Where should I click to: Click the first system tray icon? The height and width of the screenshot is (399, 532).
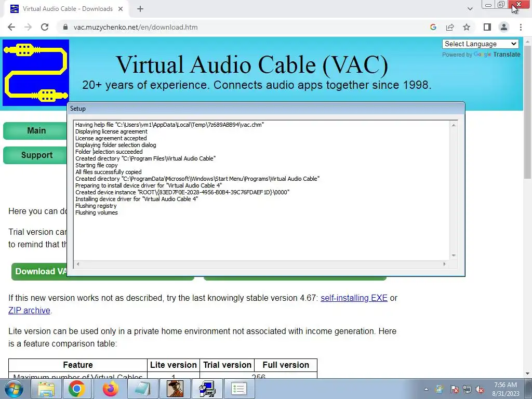click(x=440, y=389)
